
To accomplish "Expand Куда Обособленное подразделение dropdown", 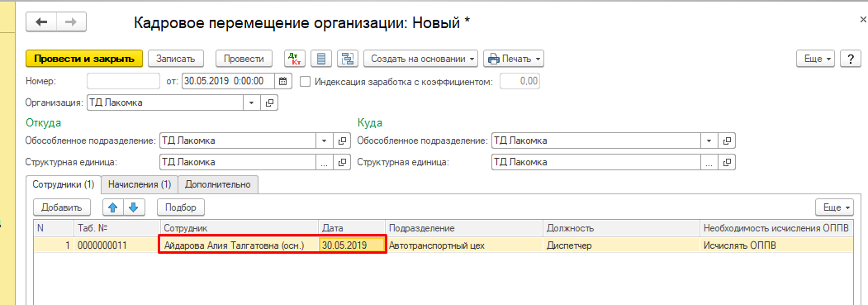I will coord(709,141).
